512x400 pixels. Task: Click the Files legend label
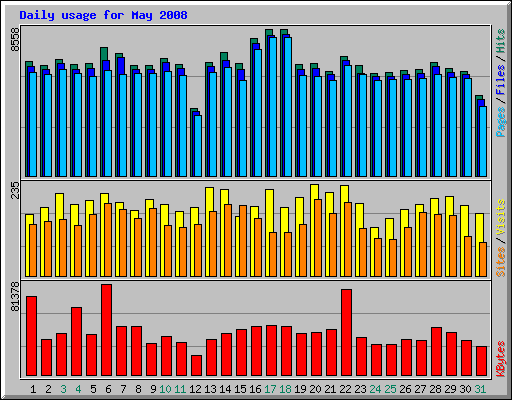tap(501, 80)
